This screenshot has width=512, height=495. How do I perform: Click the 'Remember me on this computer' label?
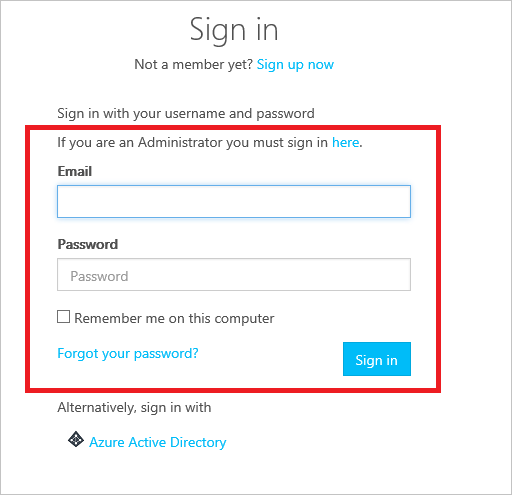(174, 318)
